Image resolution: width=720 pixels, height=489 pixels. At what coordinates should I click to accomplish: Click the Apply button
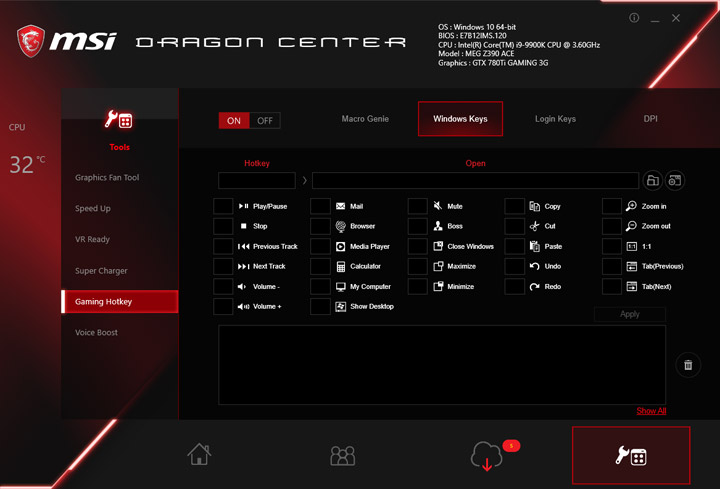pos(630,314)
